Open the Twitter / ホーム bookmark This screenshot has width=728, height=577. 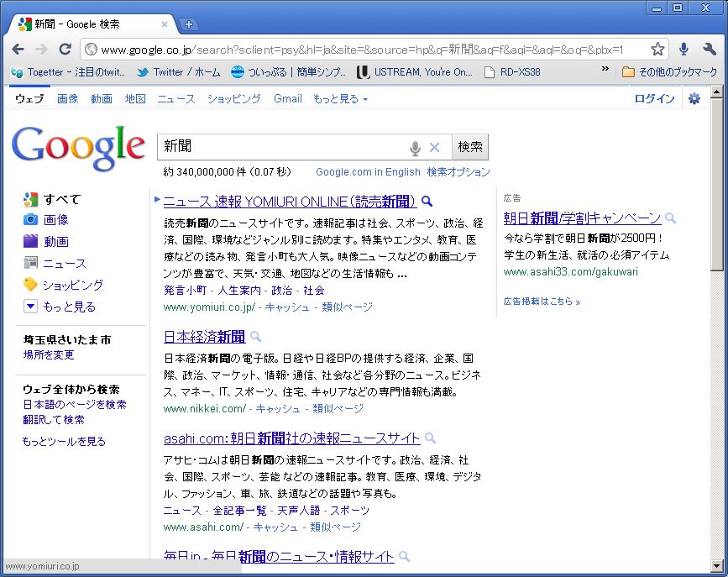[178, 72]
